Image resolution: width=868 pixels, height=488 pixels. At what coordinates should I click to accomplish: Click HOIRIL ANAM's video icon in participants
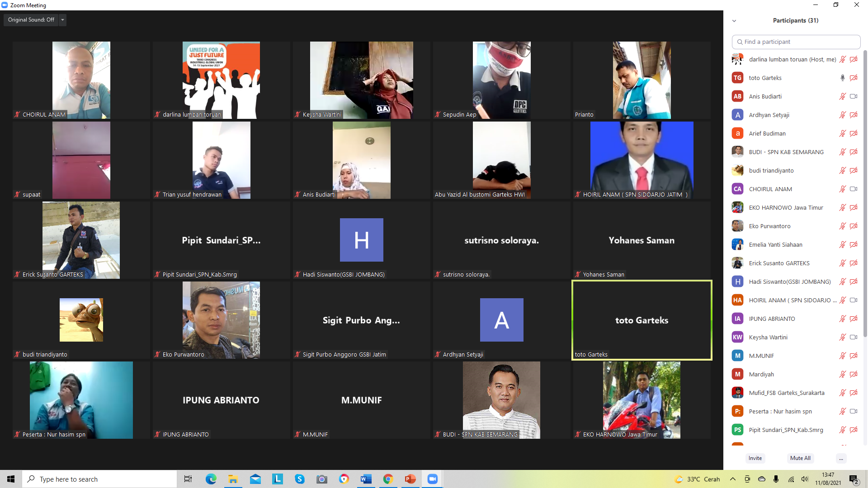854,300
